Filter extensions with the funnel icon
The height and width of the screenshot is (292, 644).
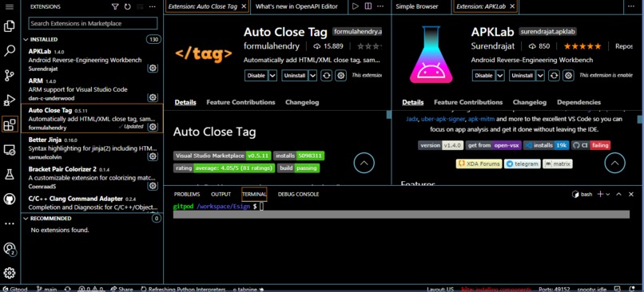coord(115,6)
